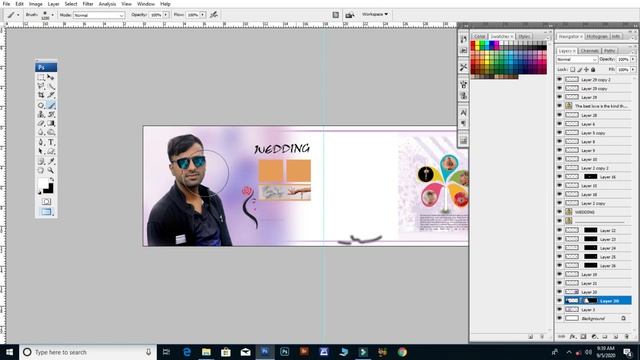The width and height of the screenshot is (640, 360).
Task: Toggle airbrush option in options bar
Action: tap(214, 15)
